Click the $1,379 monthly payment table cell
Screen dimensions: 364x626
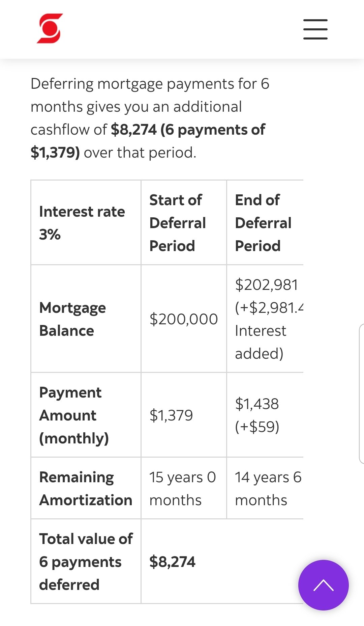point(171,415)
